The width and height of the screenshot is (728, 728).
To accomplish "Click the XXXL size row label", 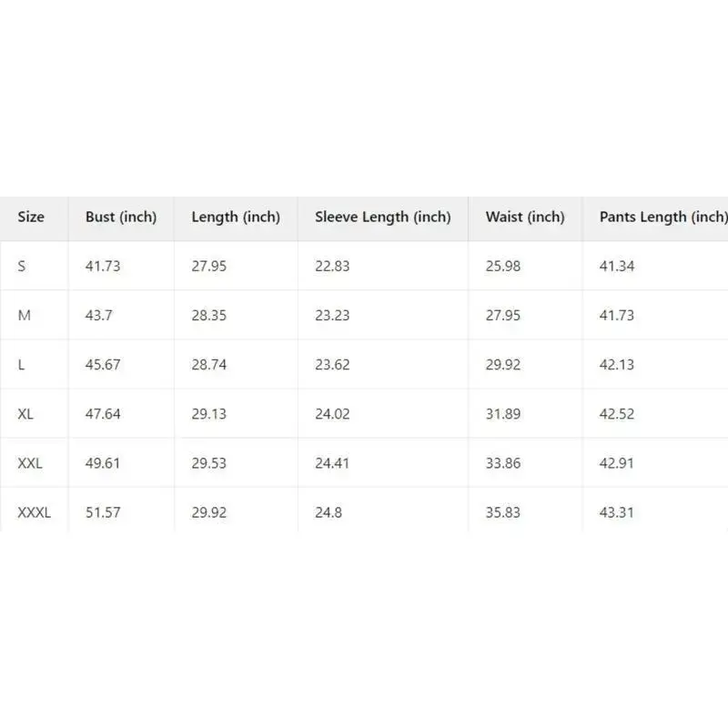I will 35,512.
